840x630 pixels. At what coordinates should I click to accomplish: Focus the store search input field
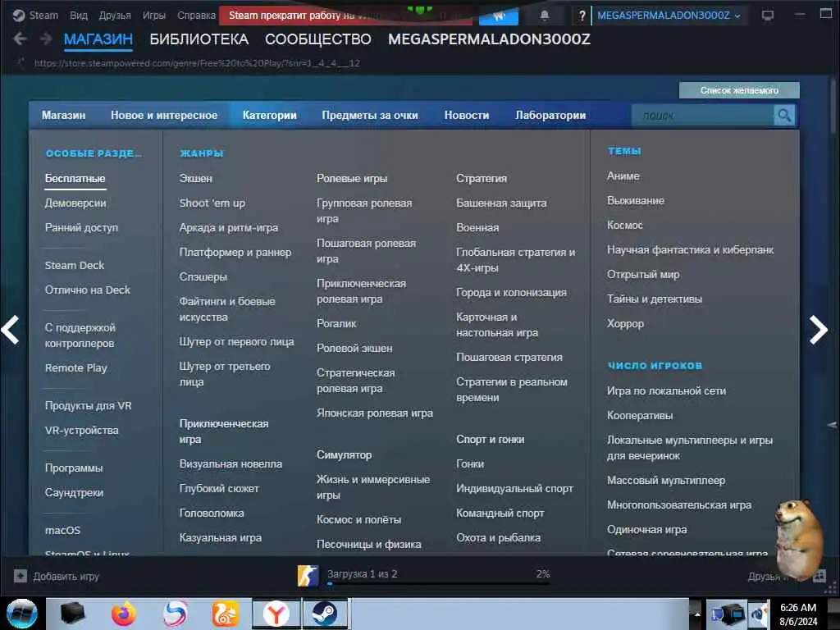(x=702, y=115)
